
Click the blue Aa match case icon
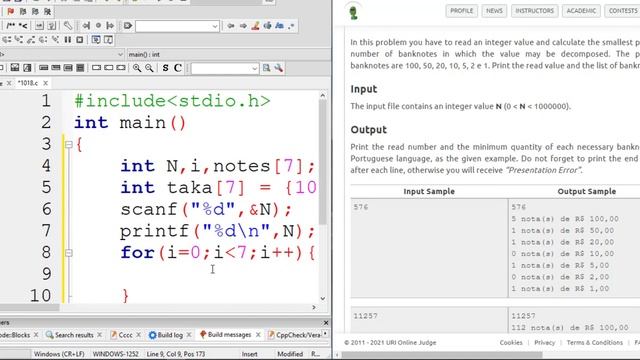click(279, 26)
